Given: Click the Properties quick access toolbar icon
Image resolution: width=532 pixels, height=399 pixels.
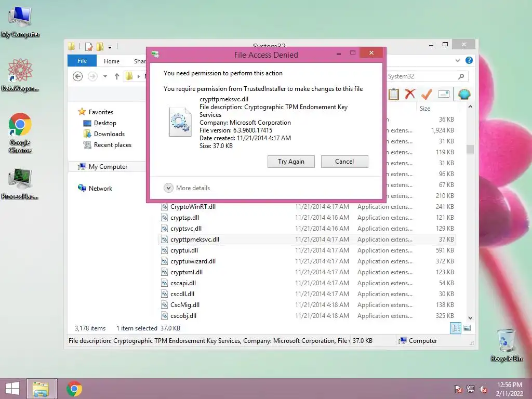Looking at the screenshot, I should (x=89, y=46).
